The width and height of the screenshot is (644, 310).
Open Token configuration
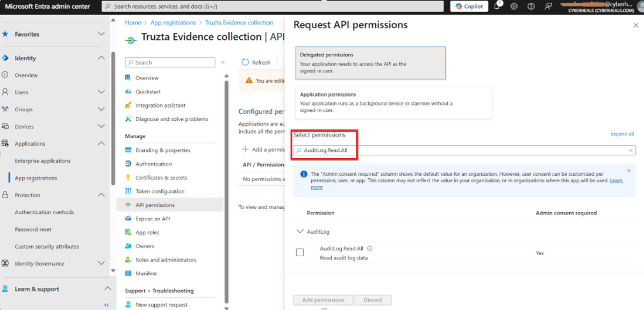pos(160,191)
